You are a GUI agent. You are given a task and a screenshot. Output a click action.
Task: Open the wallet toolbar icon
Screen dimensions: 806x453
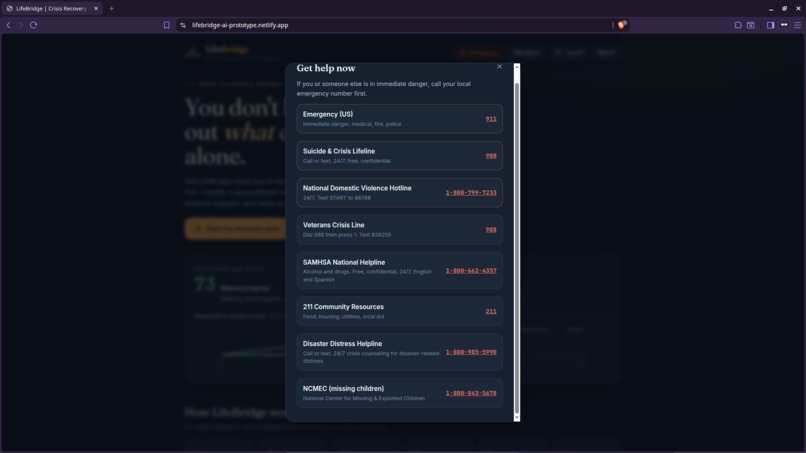(750, 25)
